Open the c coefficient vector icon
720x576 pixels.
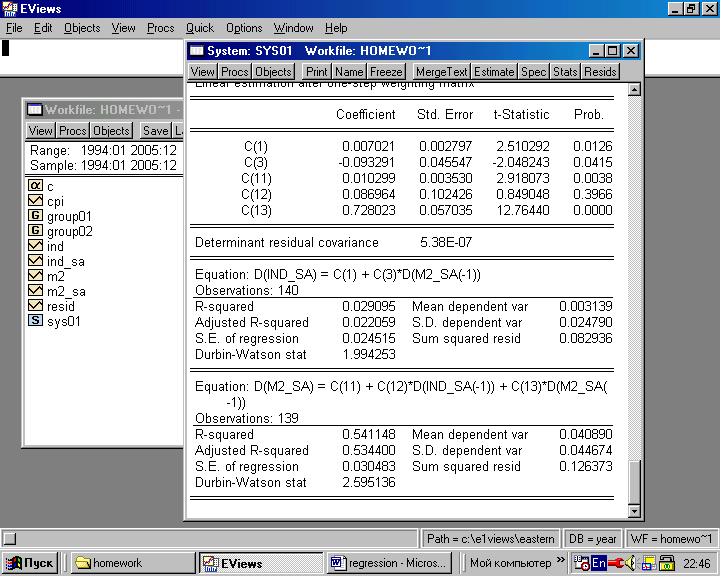click(x=35, y=186)
